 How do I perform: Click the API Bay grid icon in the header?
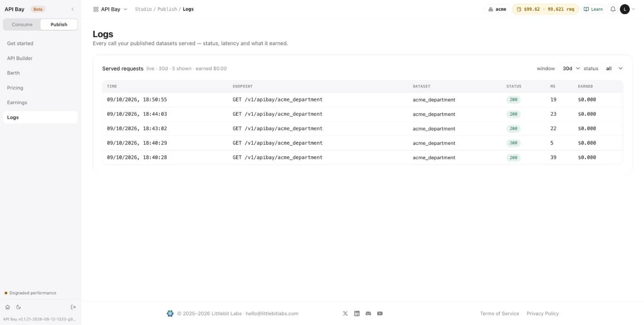pos(96,9)
